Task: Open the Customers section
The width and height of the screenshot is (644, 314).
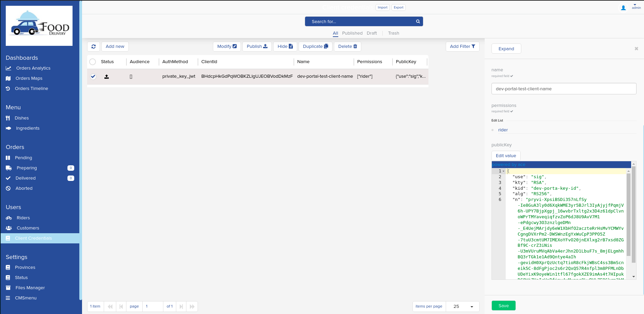Action: tap(27, 228)
